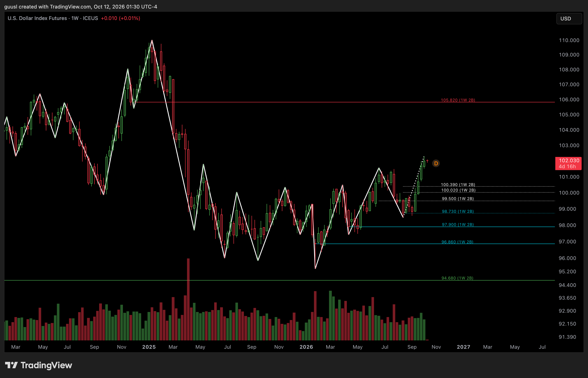Click the 110.000 price scale label
588x378 pixels.
point(569,40)
